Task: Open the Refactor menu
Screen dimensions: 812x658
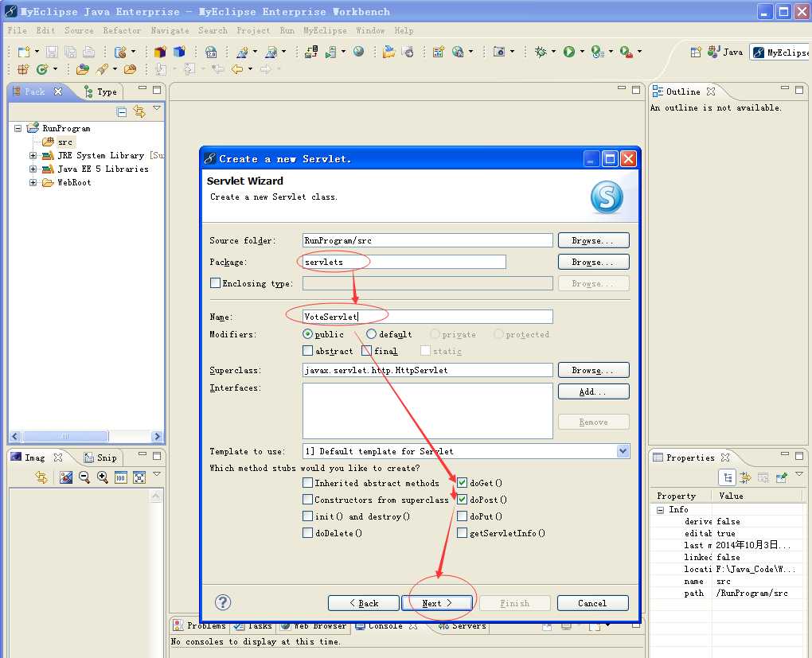Action: coord(122,30)
